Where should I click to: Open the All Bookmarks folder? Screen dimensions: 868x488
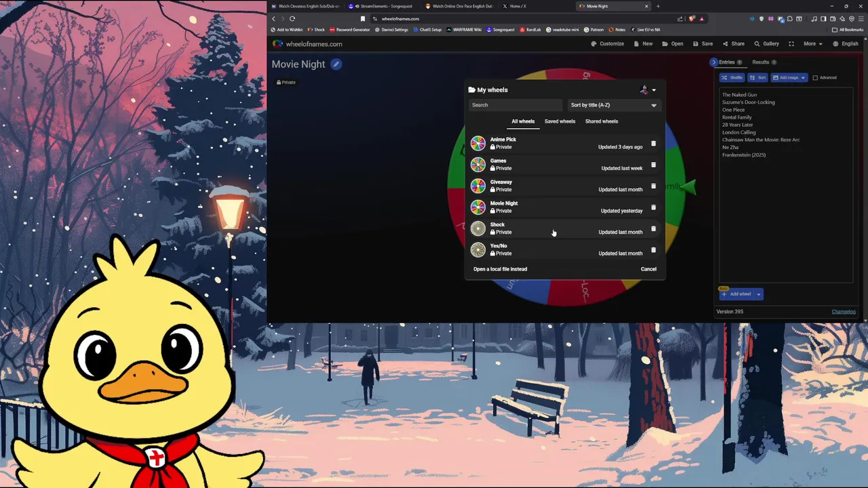(x=848, y=30)
